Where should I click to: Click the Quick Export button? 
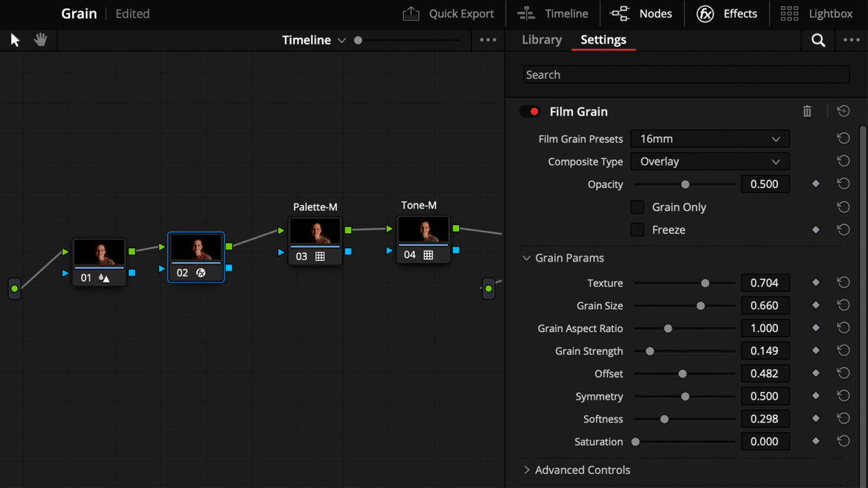tap(449, 13)
